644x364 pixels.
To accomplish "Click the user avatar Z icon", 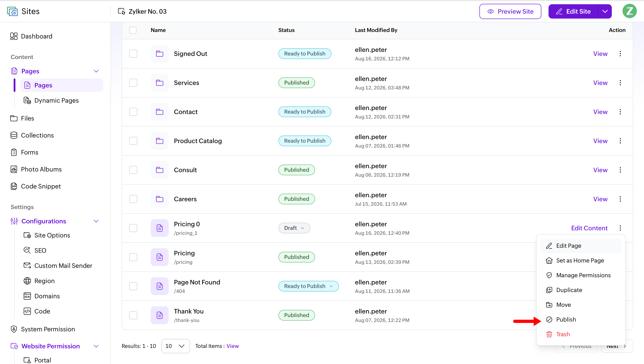I will point(629,11).
